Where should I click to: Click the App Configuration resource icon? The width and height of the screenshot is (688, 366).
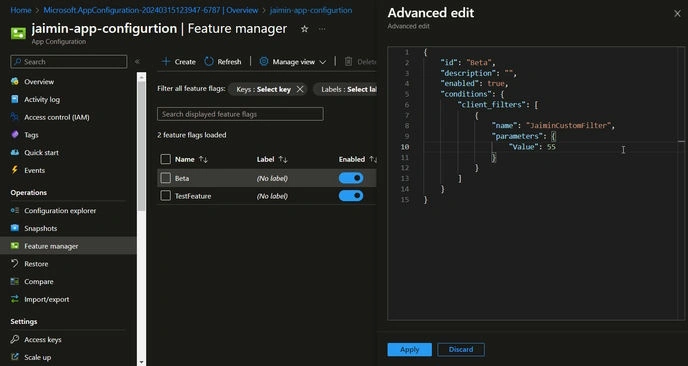18,33
